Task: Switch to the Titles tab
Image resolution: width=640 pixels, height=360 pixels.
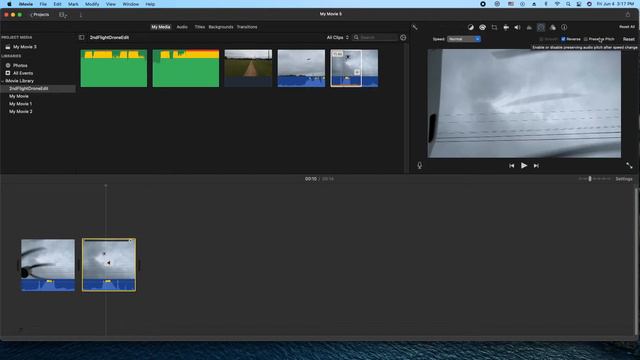Action: click(200, 27)
